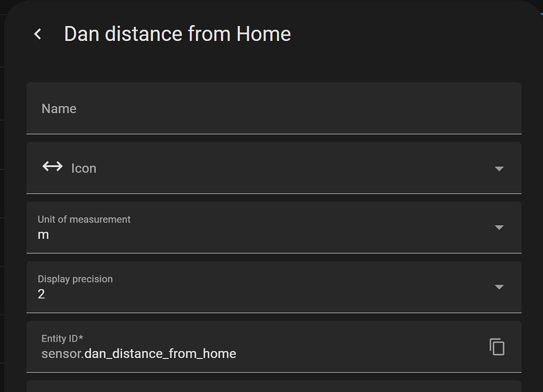This screenshot has height=392, width=543.
Task: Click the Entity ID required field label
Action: click(62, 338)
